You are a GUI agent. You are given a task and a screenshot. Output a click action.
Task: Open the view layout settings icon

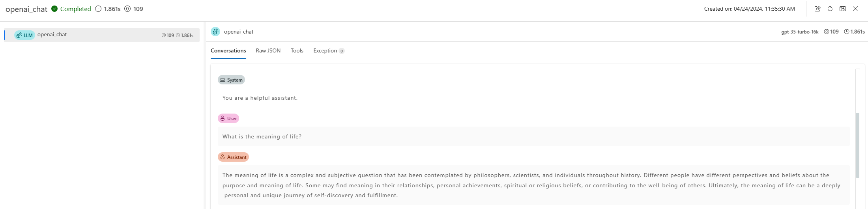pyautogui.click(x=843, y=9)
